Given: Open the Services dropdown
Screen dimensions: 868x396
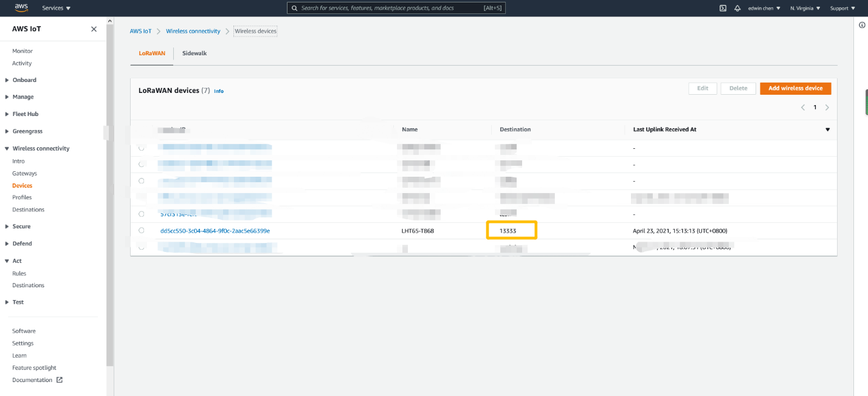Looking at the screenshot, I should click(57, 9).
